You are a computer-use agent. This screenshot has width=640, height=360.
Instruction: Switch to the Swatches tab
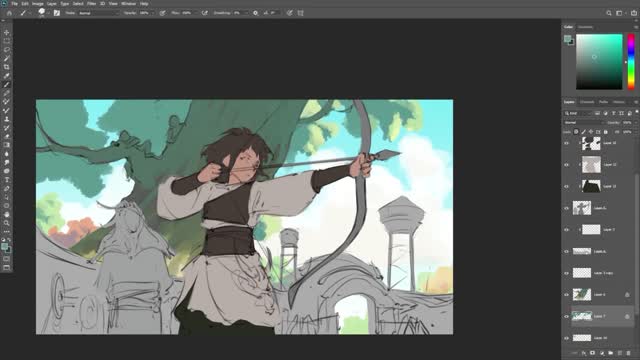coord(585,27)
